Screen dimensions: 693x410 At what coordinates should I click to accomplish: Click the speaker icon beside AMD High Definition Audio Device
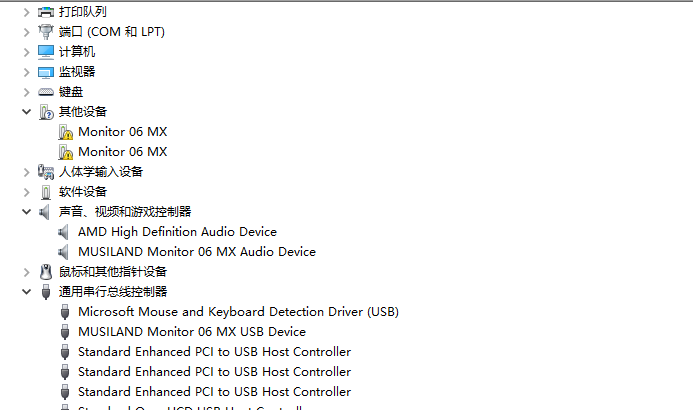click(65, 232)
